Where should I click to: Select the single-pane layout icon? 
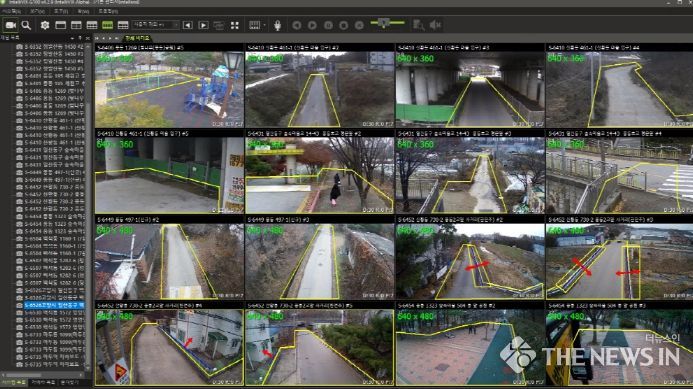(x=61, y=25)
